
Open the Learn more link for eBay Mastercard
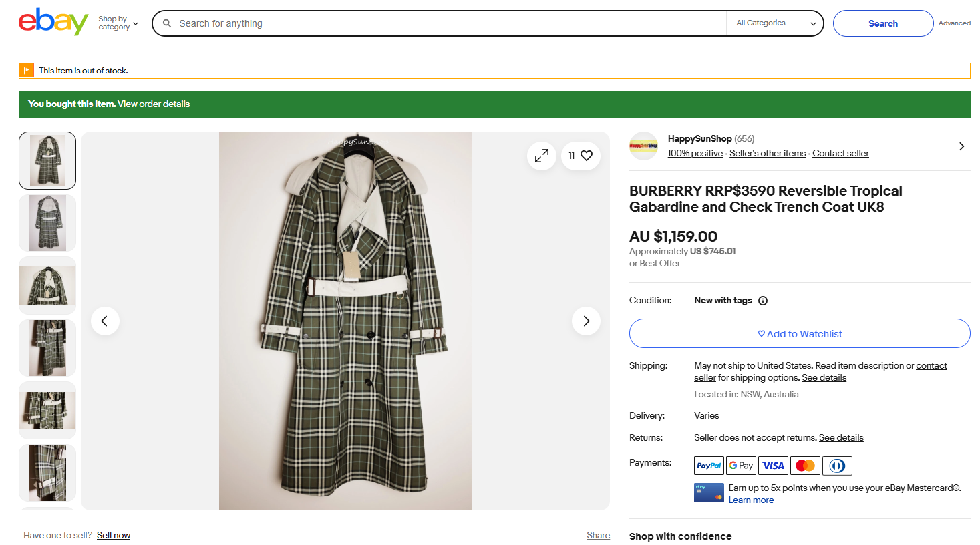[751, 500]
